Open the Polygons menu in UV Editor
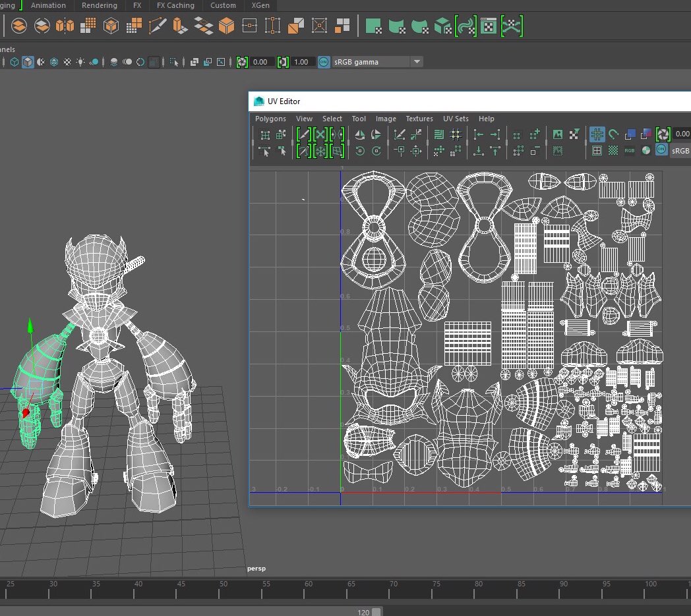This screenshot has height=616, width=691. pyautogui.click(x=270, y=119)
